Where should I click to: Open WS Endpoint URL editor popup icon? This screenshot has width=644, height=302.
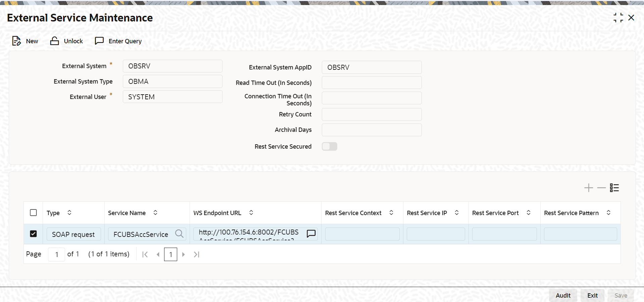coord(311,234)
